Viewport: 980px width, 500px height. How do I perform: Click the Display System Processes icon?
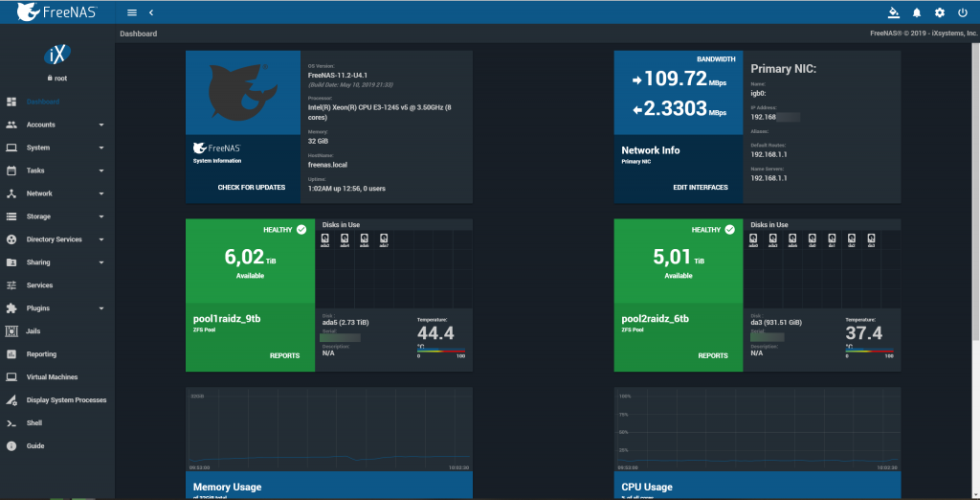tap(11, 399)
